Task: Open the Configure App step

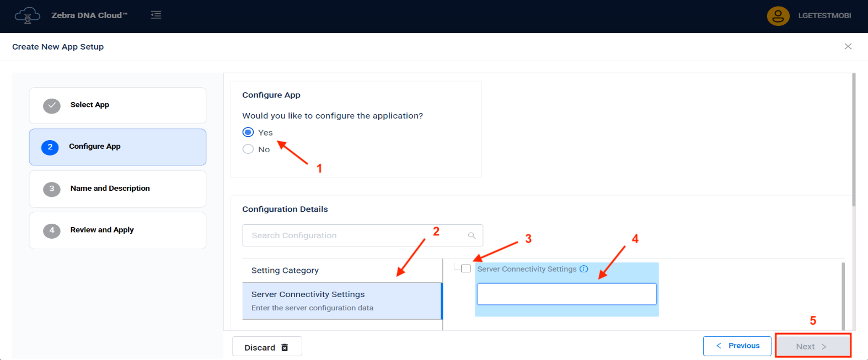Action: tap(117, 147)
